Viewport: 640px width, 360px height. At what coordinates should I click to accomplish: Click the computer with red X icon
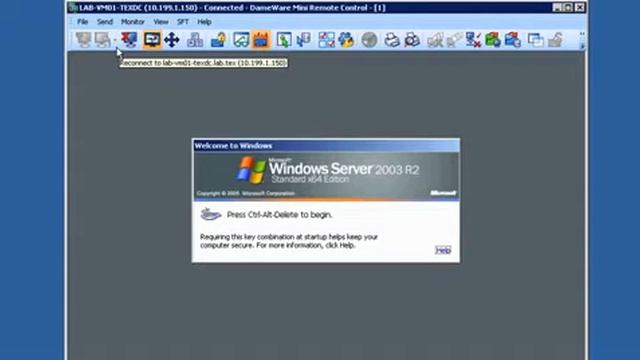click(x=473, y=40)
